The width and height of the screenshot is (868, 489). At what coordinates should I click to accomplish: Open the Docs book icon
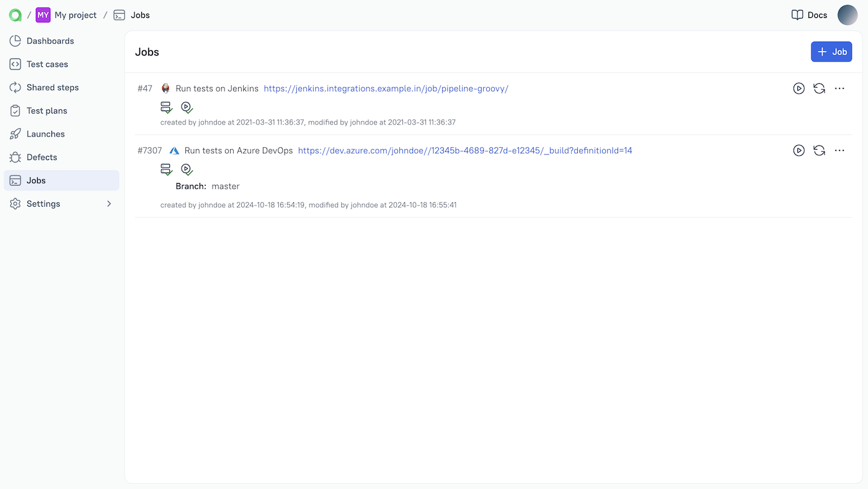click(x=797, y=14)
